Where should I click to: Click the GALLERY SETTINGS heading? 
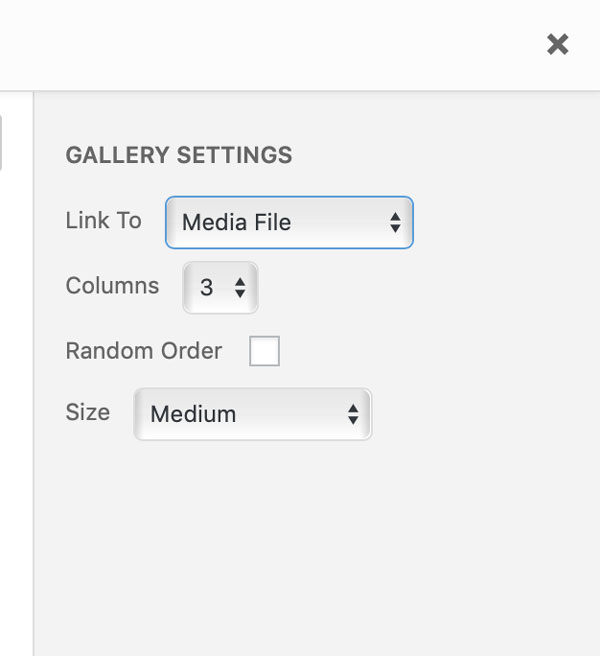[178, 155]
